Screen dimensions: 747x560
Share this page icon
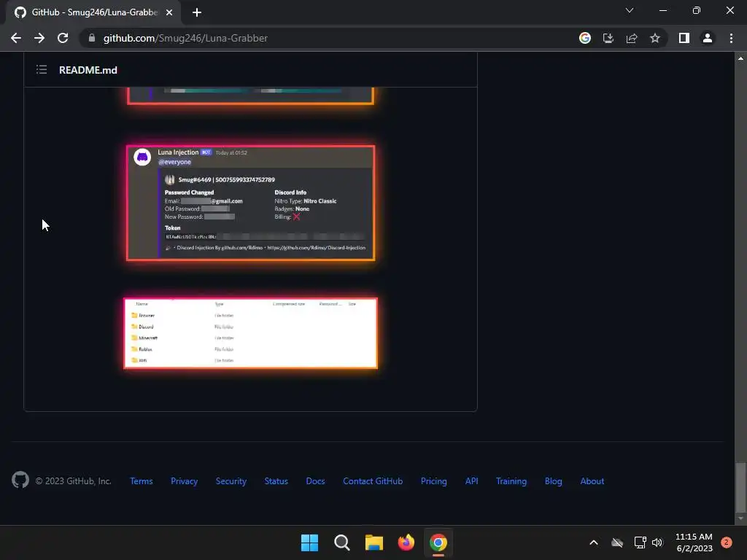coord(632,38)
